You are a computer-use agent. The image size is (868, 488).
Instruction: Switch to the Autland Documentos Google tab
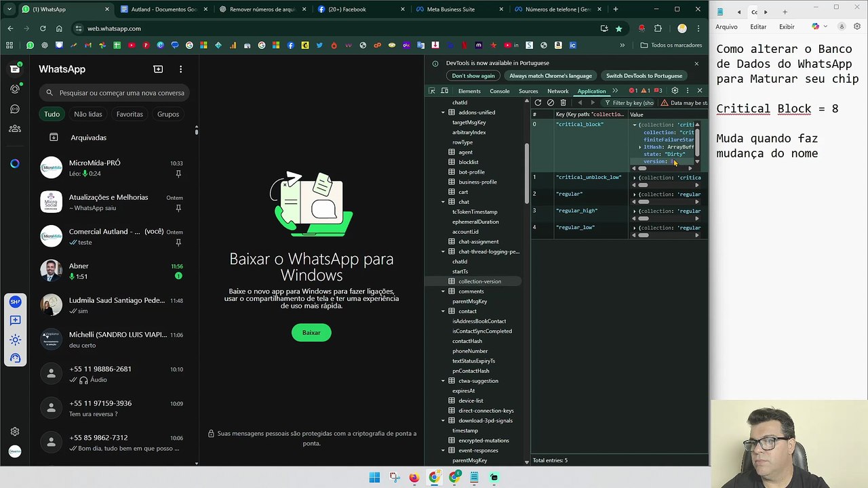pos(163,9)
